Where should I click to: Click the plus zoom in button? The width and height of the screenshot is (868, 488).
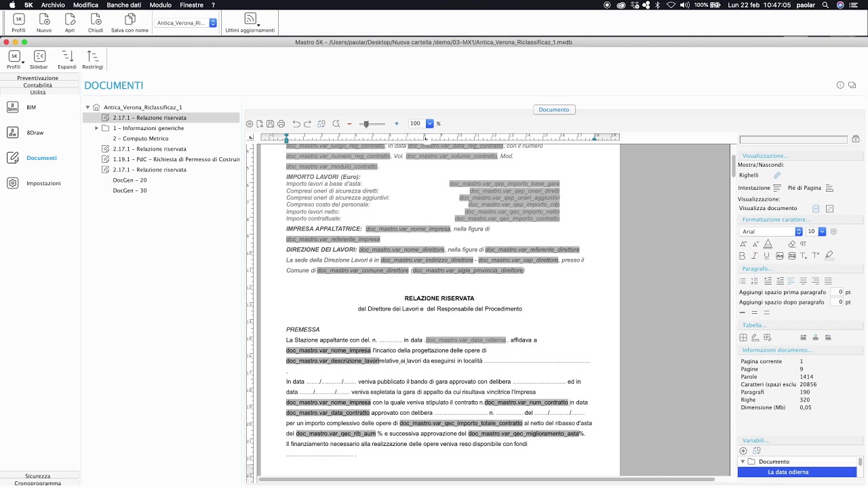(397, 124)
